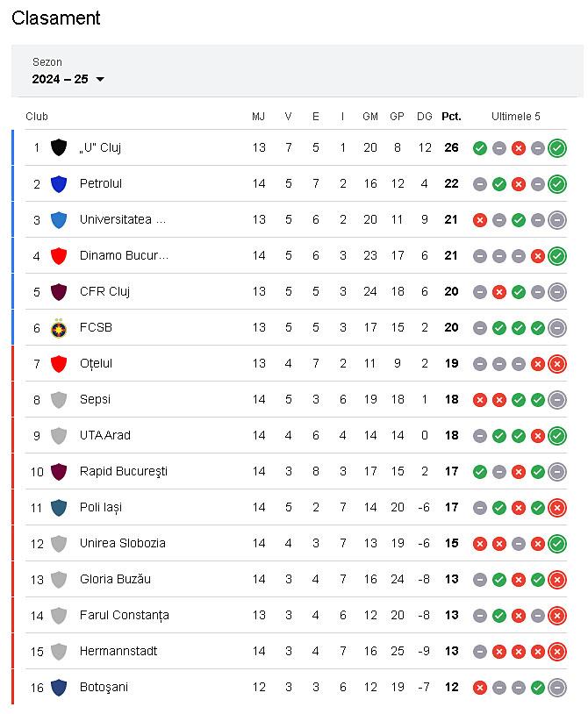The width and height of the screenshot is (588, 714).
Task: Click the Petrolul blue club crest
Action: pos(59,183)
